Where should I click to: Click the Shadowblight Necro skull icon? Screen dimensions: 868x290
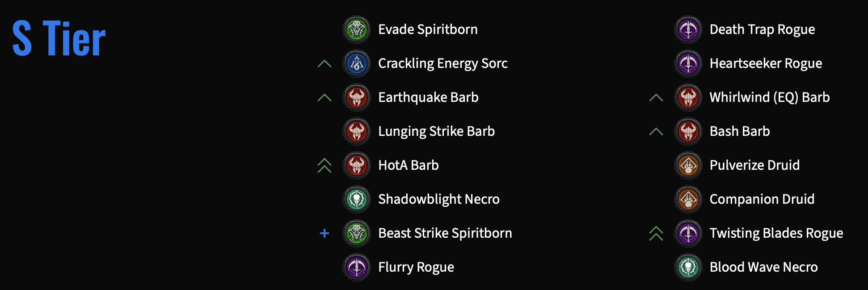click(357, 199)
